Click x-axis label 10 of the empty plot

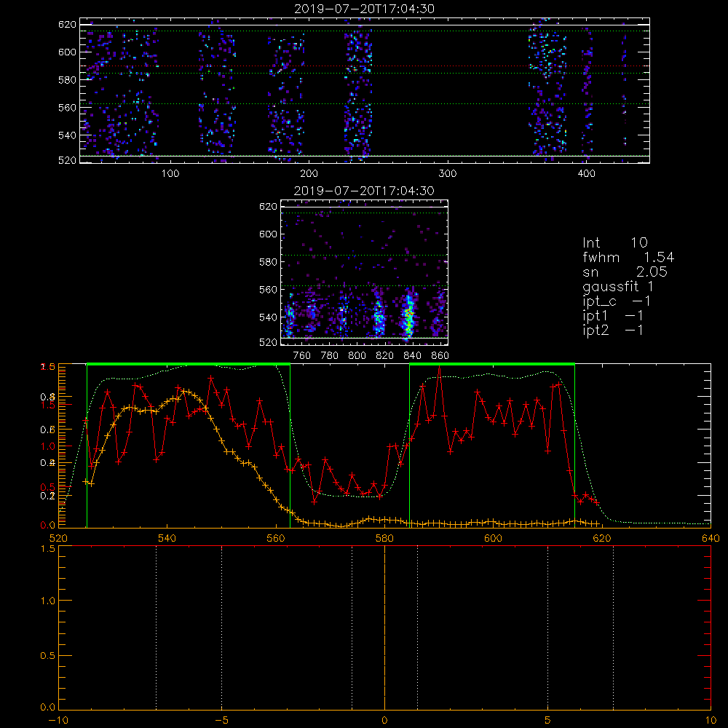click(711, 721)
